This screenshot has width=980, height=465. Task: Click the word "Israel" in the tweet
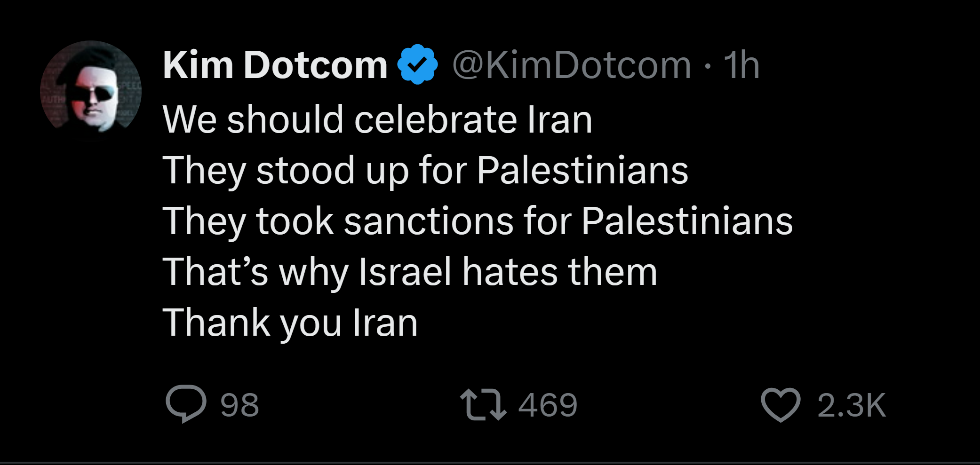405,272
